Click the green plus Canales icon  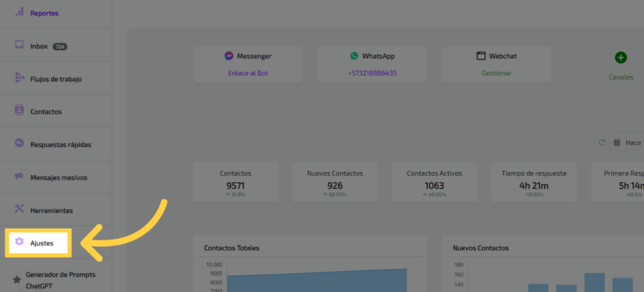pyautogui.click(x=620, y=58)
